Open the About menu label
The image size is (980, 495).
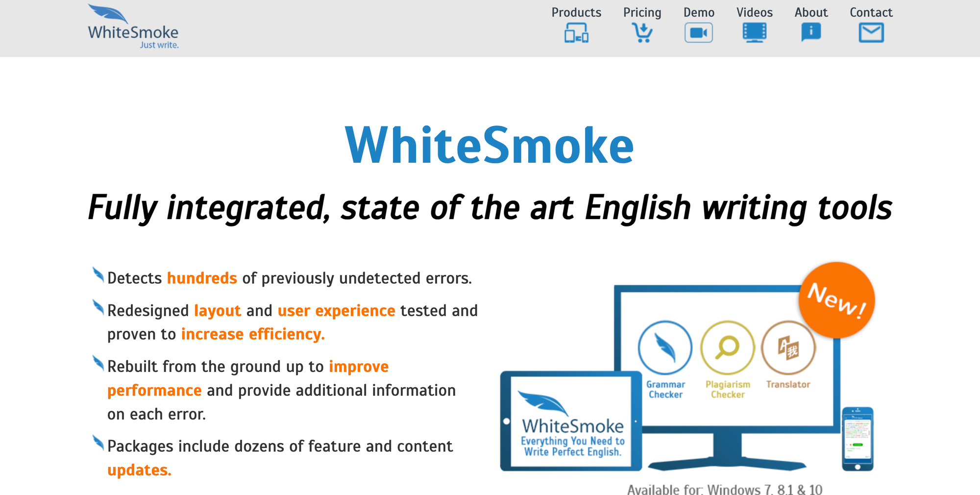tap(811, 12)
